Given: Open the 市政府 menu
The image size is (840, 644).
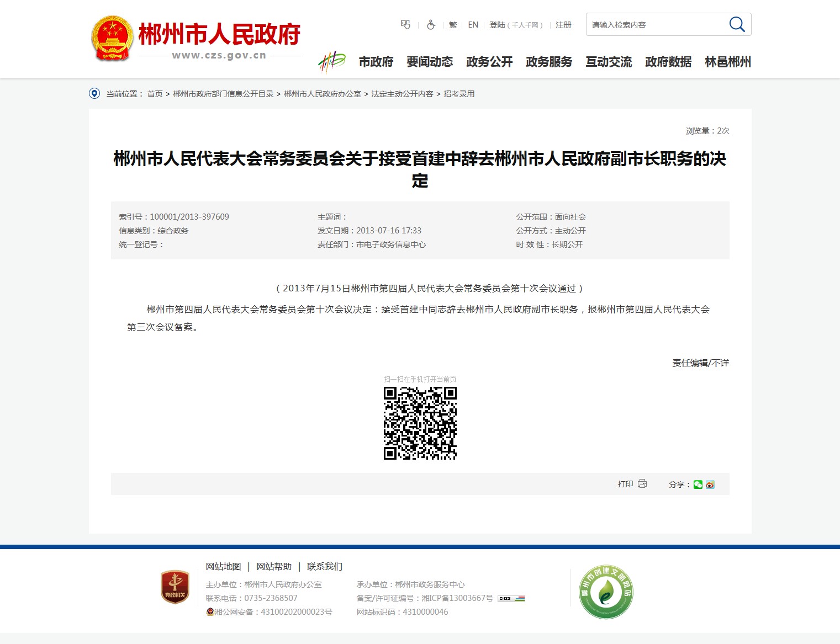Looking at the screenshot, I should (376, 62).
